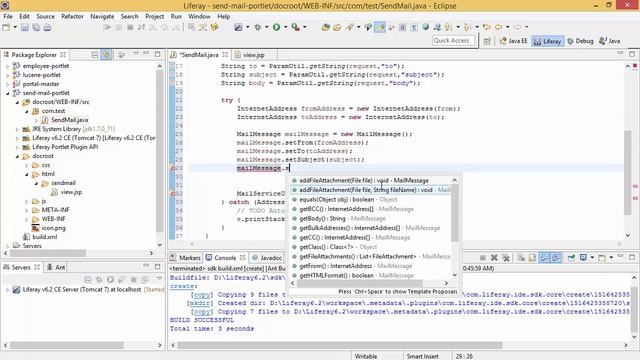Viewport: 640px width, 360px height.
Task: Switch to Java perspective
Action: 609,41
